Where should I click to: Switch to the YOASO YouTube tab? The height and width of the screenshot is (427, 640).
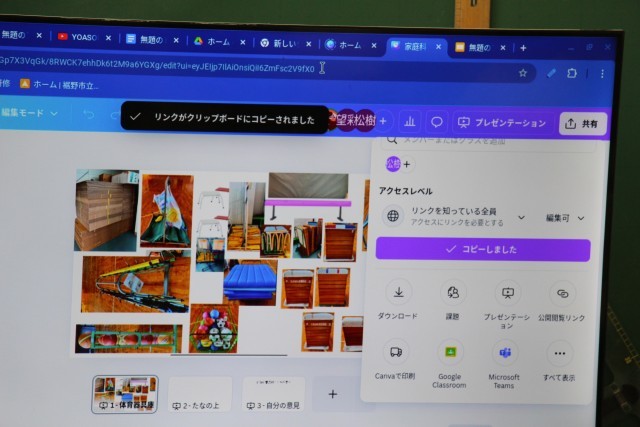[80, 37]
